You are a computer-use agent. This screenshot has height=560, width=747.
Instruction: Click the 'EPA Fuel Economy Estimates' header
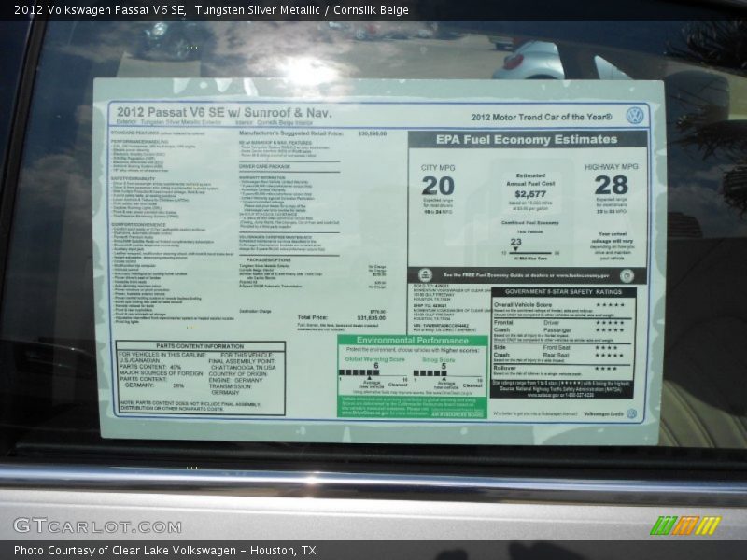(x=527, y=139)
